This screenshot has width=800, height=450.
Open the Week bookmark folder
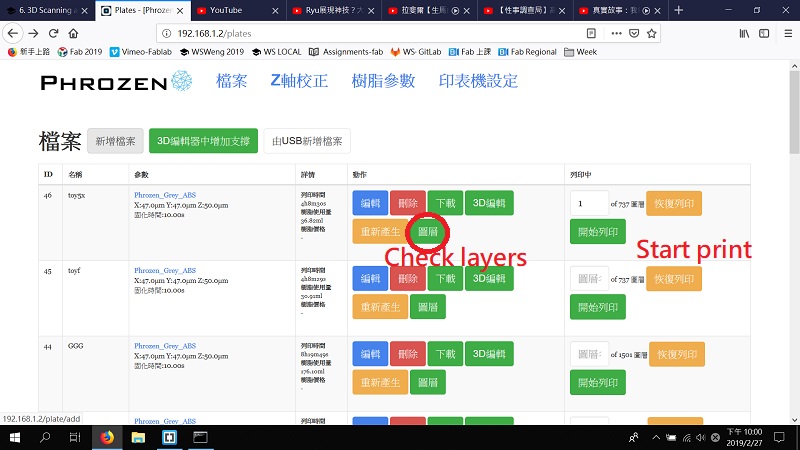click(x=581, y=52)
